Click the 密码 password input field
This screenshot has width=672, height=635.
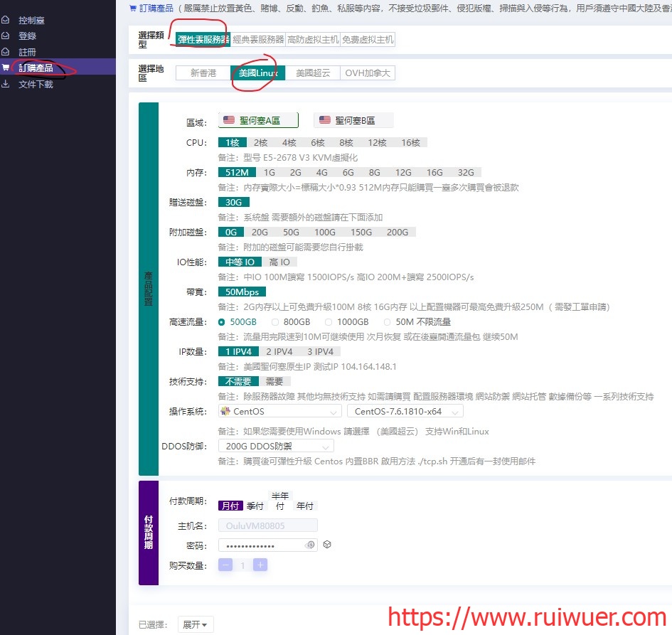tap(262, 545)
